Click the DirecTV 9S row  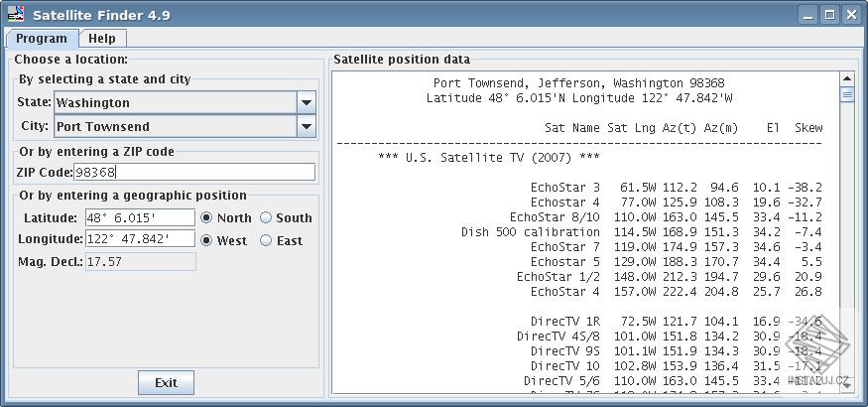[677, 351]
